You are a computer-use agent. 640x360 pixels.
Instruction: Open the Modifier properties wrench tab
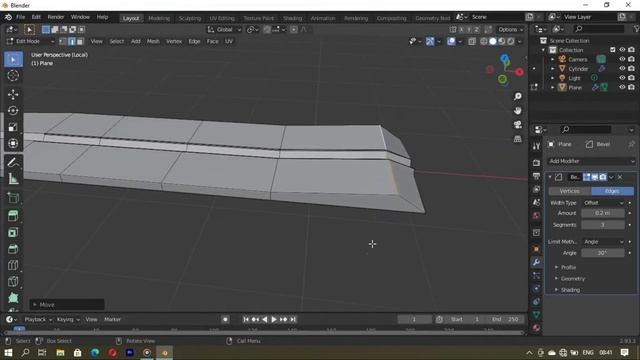[536, 262]
